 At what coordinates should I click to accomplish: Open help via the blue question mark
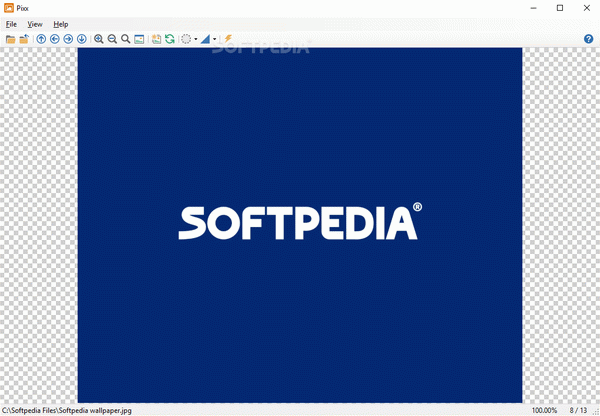(589, 39)
